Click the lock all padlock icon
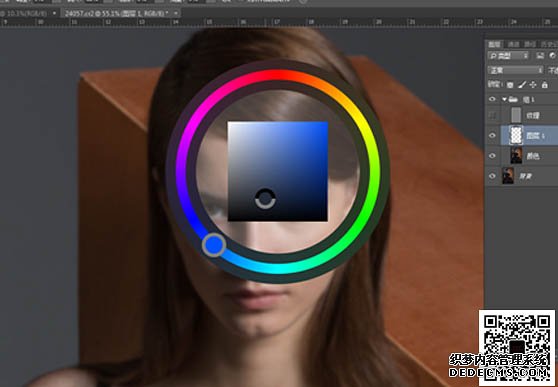The height and width of the screenshot is (387, 558). pyautogui.click(x=544, y=85)
